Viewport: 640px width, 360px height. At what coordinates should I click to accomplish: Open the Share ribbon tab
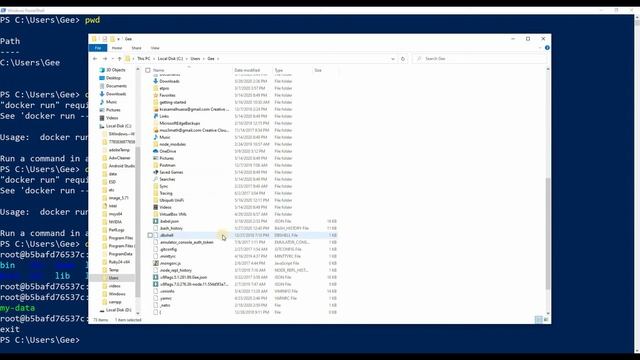136,48
